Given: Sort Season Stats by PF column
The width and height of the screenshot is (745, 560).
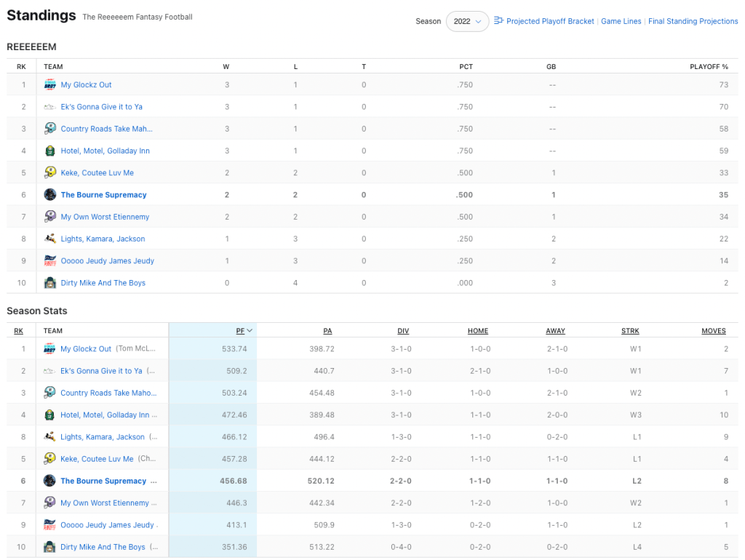Looking at the screenshot, I should (x=239, y=331).
